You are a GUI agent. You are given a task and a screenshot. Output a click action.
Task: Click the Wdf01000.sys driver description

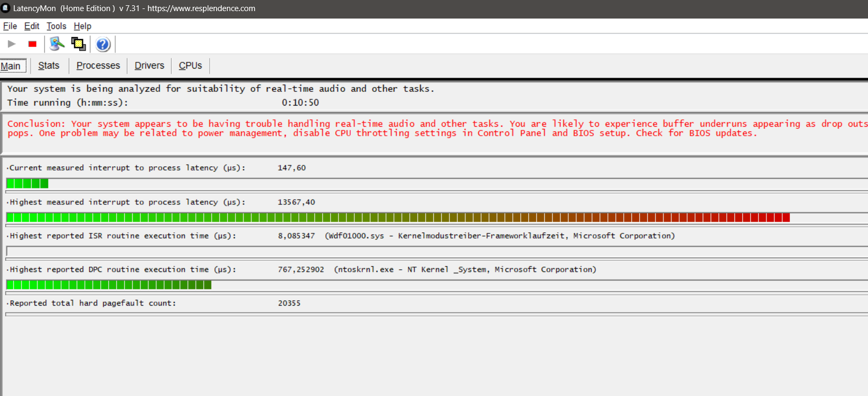pos(500,236)
